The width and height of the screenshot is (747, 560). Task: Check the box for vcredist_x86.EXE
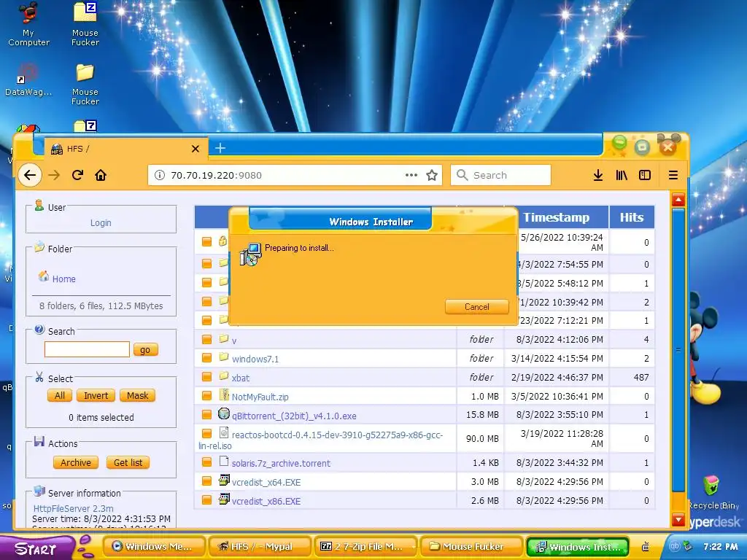tap(206, 500)
